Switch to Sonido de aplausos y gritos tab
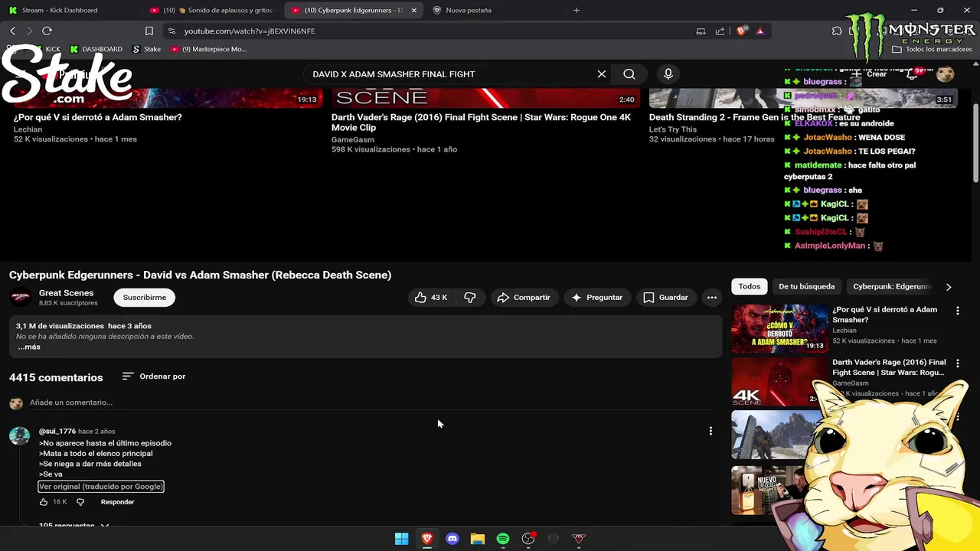 point(213,10)
